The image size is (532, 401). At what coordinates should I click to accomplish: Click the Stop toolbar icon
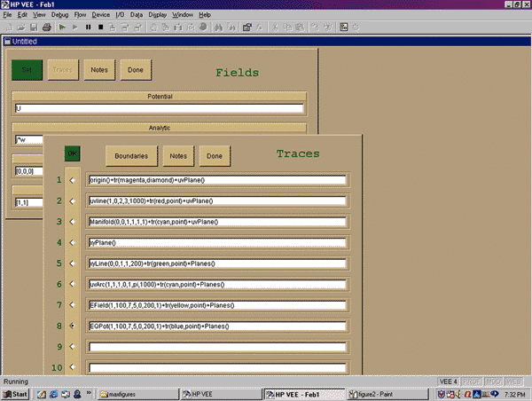pyautogui.click(x=100, y=28)
